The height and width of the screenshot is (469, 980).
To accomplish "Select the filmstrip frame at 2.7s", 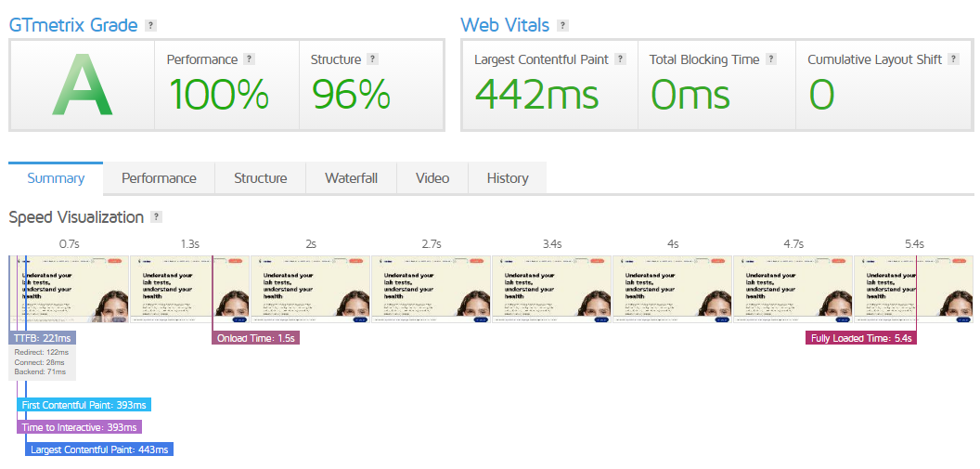I will (431, 289).
